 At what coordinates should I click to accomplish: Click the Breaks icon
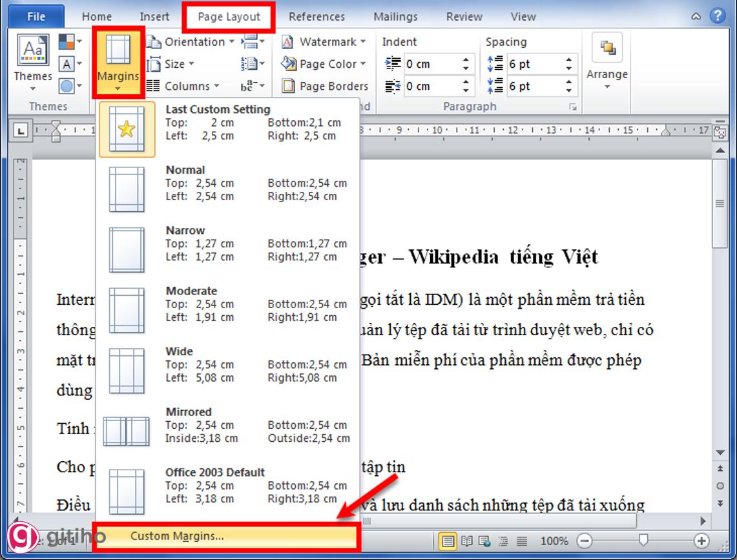[251, 41]
